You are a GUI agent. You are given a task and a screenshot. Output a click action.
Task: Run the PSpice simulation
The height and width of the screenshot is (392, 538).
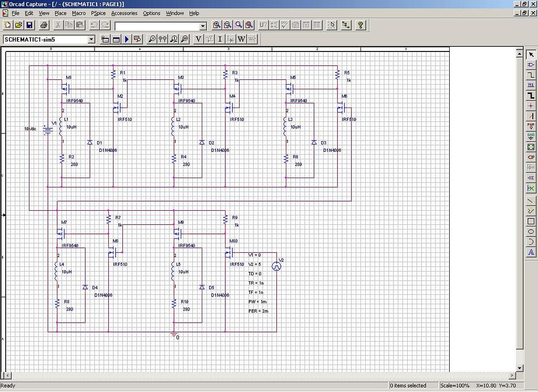coord(127,39)
